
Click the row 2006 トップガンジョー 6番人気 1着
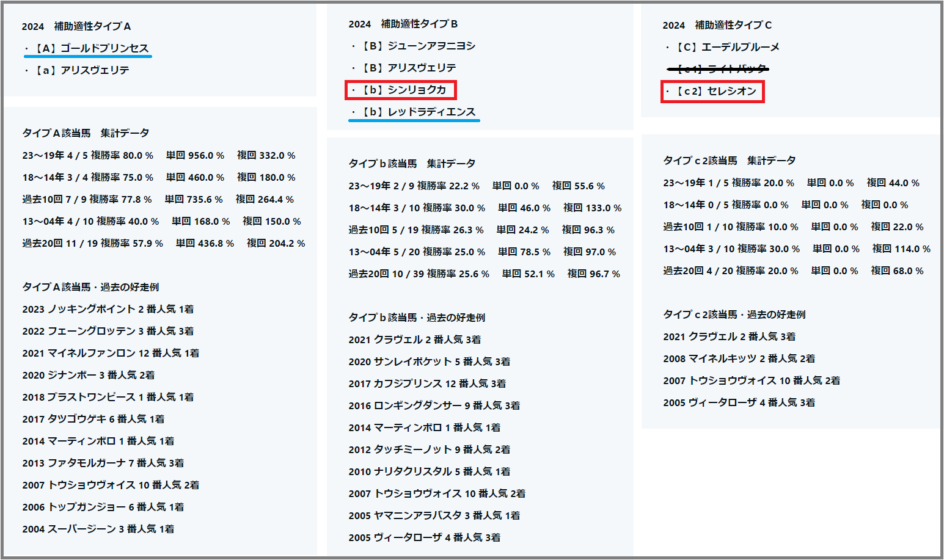click(103, 507)
